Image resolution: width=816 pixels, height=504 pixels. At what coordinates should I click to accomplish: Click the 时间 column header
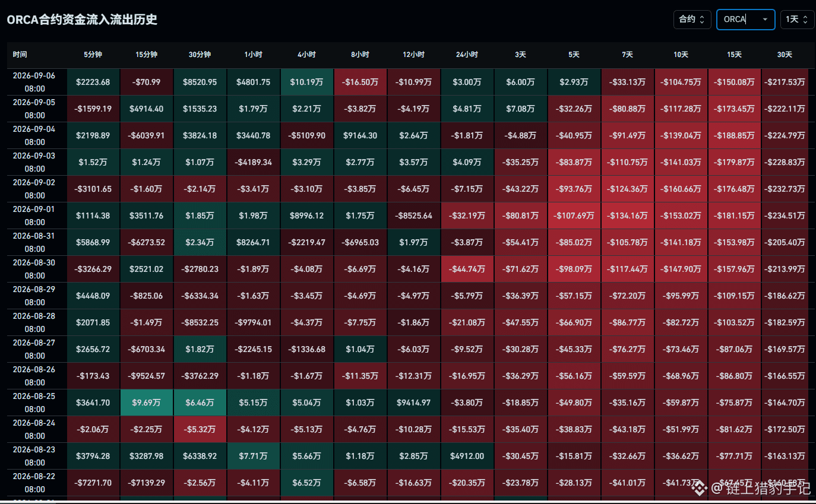[x=20, y=55]
